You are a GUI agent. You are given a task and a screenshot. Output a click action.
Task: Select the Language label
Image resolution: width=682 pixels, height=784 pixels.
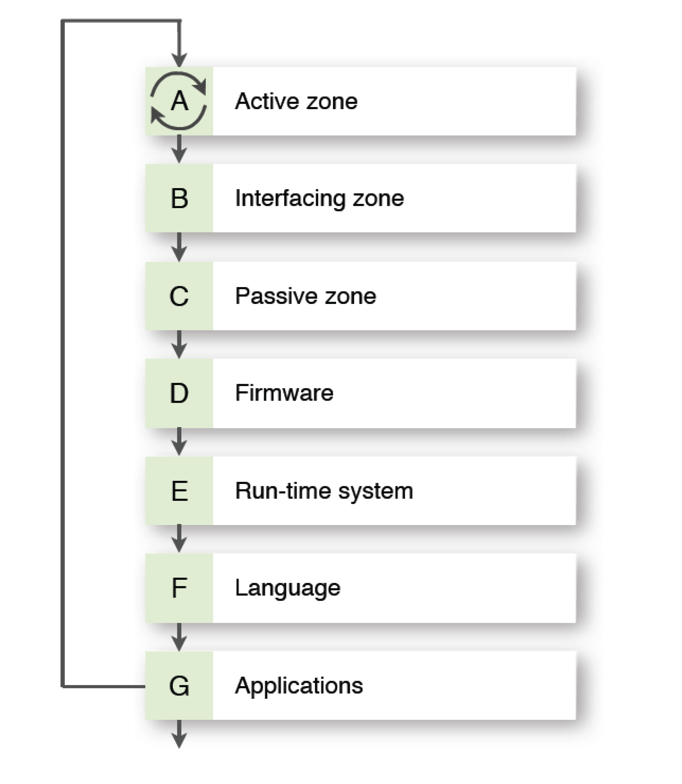coord(288,588)
